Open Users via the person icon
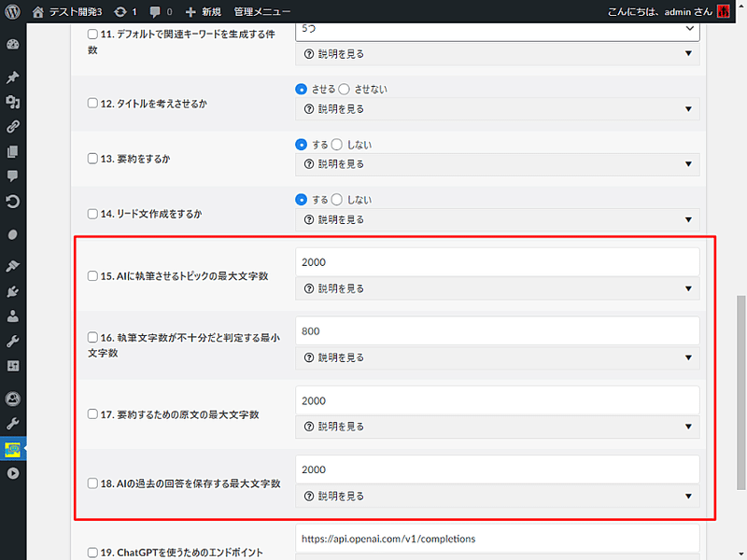This screenshot has height=560, width=747. click(x=13, y=316)
